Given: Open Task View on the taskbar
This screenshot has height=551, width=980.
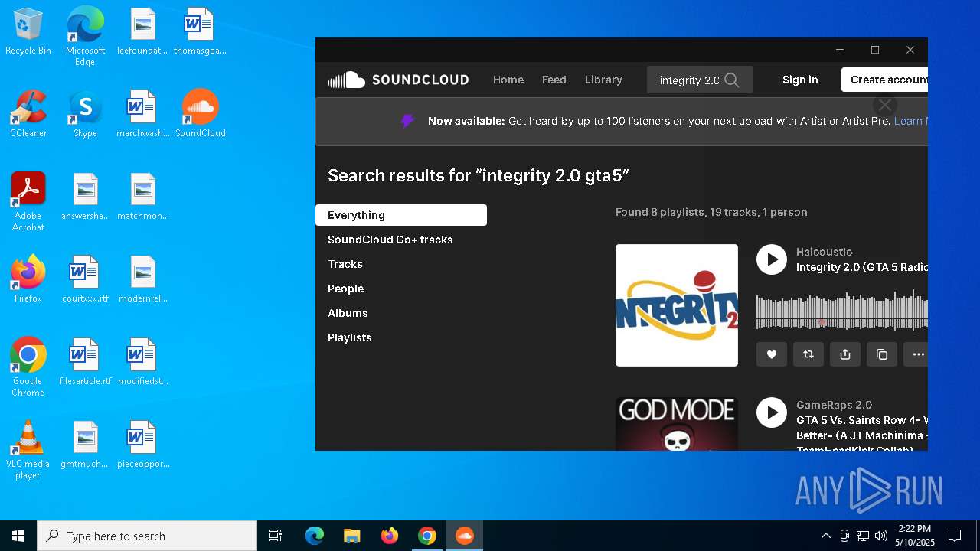Looking at the screenshot, I should point(276,536).
